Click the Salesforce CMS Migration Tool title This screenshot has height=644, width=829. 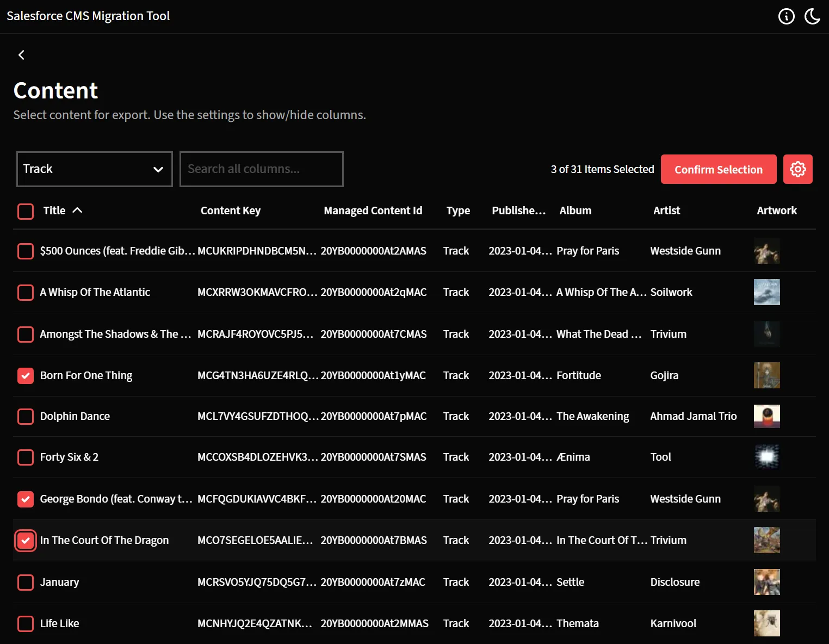pos(88,16)
